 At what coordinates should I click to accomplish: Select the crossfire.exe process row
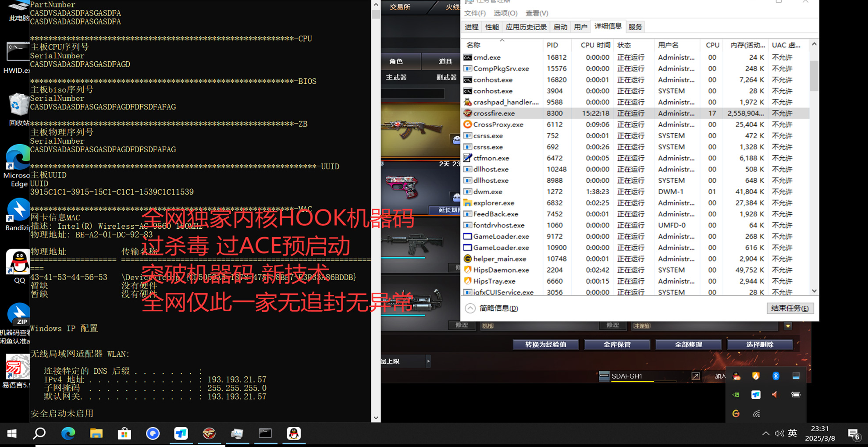(x=494, y=113)
